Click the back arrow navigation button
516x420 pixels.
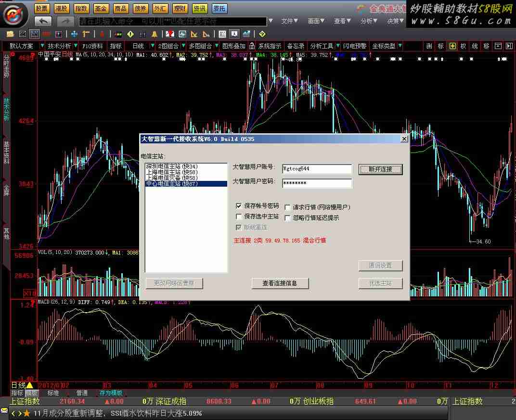click(x=43, y=21)
